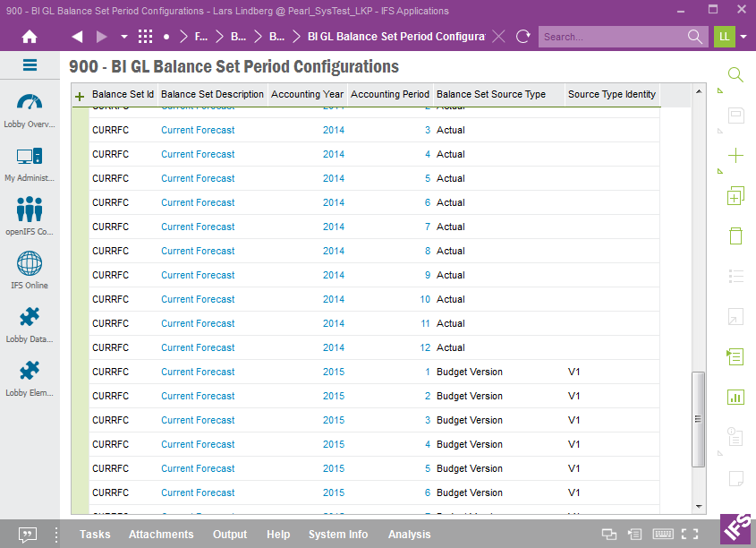Open navigation history dropdown arrow
The image size is (756, 548).
[x=123, y=37]
